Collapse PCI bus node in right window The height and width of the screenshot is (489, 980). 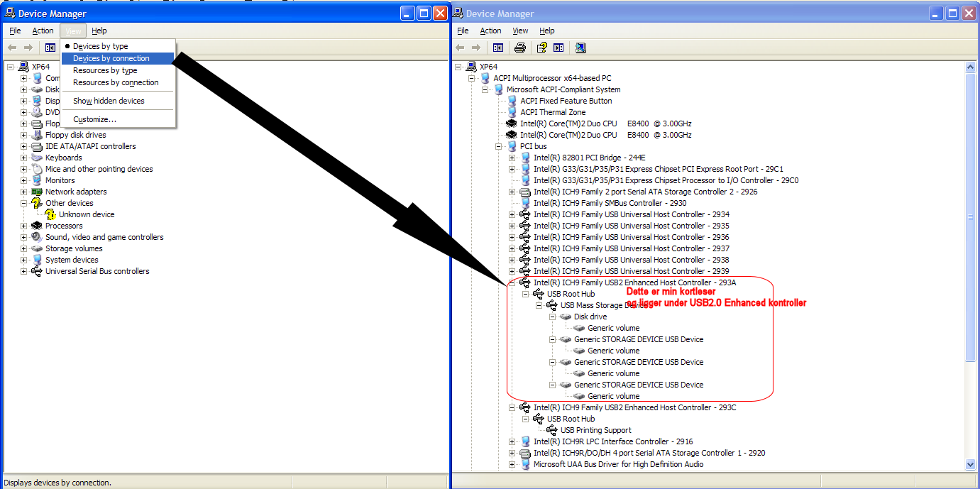[x=499, y=146]
